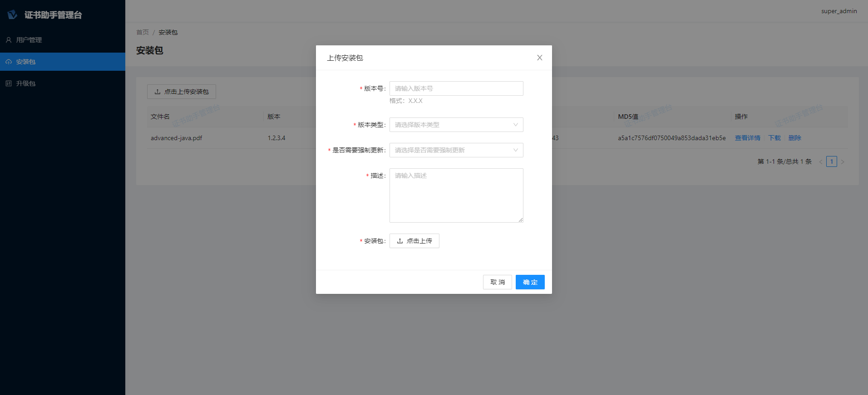Close the 上传安装包 dialog with X
Image resolution: width=868 pixels, height=395 pixels.
point(539,58)
